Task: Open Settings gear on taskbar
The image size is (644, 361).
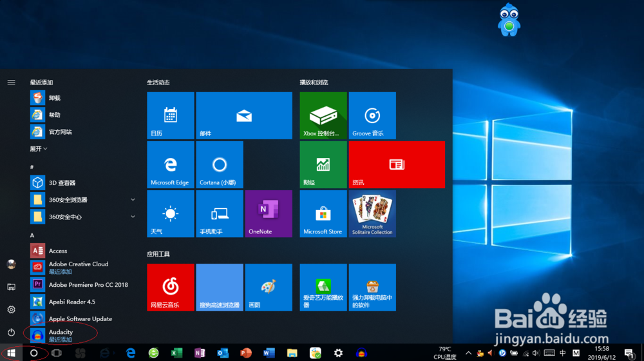Action: pyautogui.click(x=338, y=353)
